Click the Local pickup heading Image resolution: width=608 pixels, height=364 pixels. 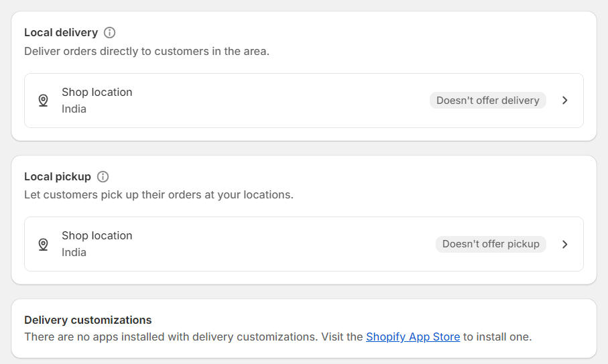click(x=58, y=177)
